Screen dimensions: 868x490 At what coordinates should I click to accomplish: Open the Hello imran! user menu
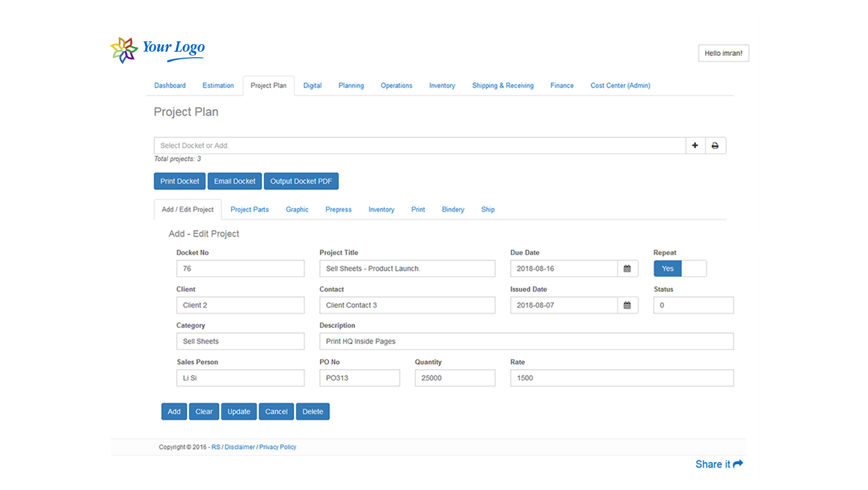click(723, 53)
